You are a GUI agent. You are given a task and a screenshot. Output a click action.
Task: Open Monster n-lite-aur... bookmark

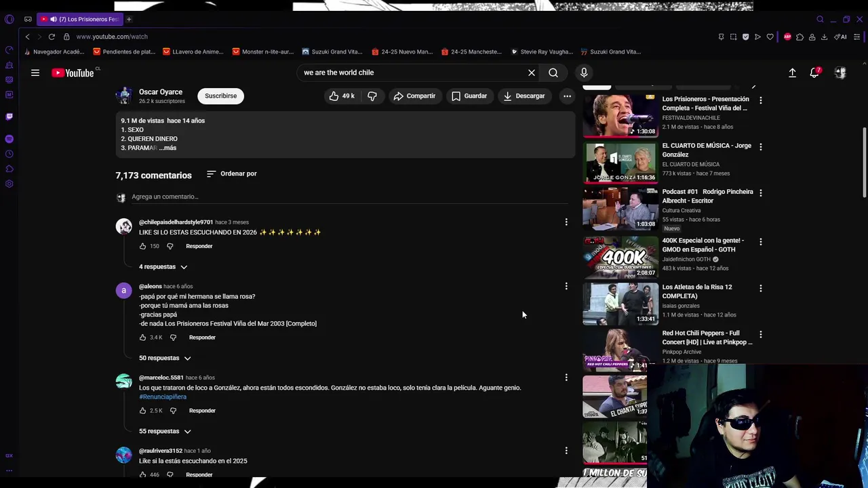click(263, 52)
